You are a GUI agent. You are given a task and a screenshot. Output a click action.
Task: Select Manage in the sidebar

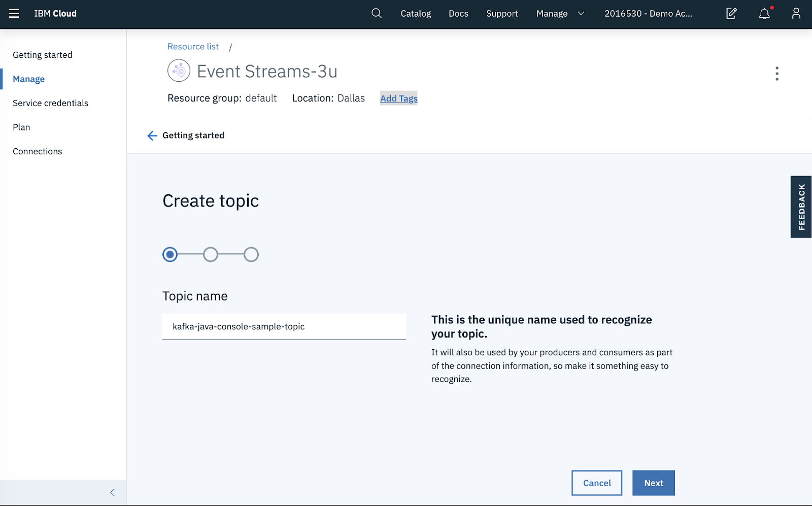pyautogui.click(x=29, y=79)
